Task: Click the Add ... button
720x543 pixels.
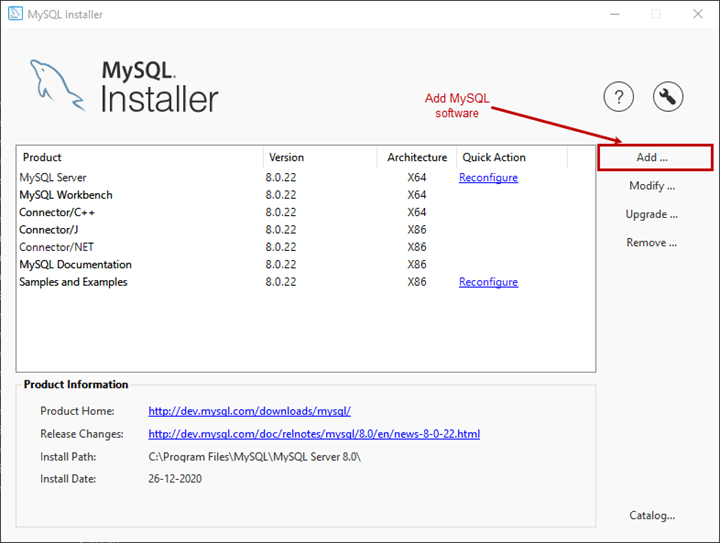Action: click(655, 157)
